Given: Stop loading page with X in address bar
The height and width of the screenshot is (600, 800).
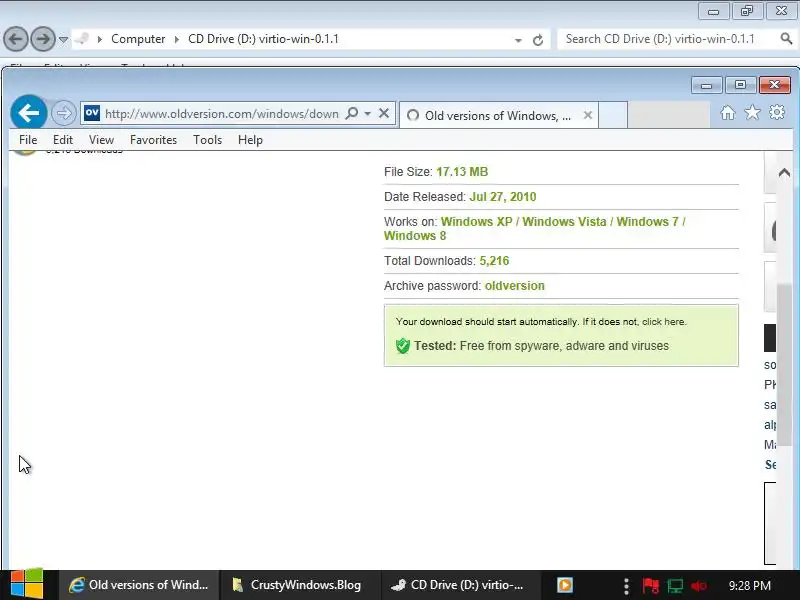Looking at the screenshot, I should pos(384,113).
